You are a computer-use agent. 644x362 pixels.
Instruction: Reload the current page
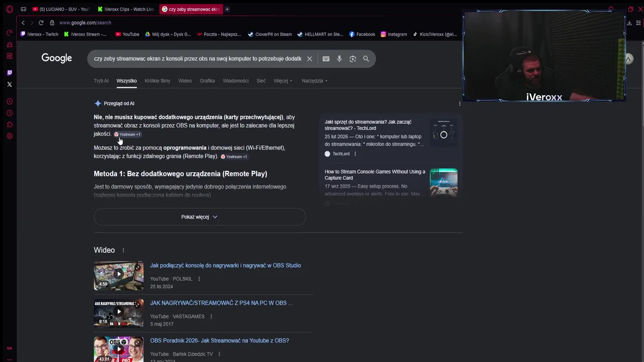click(x=41, y=23)
